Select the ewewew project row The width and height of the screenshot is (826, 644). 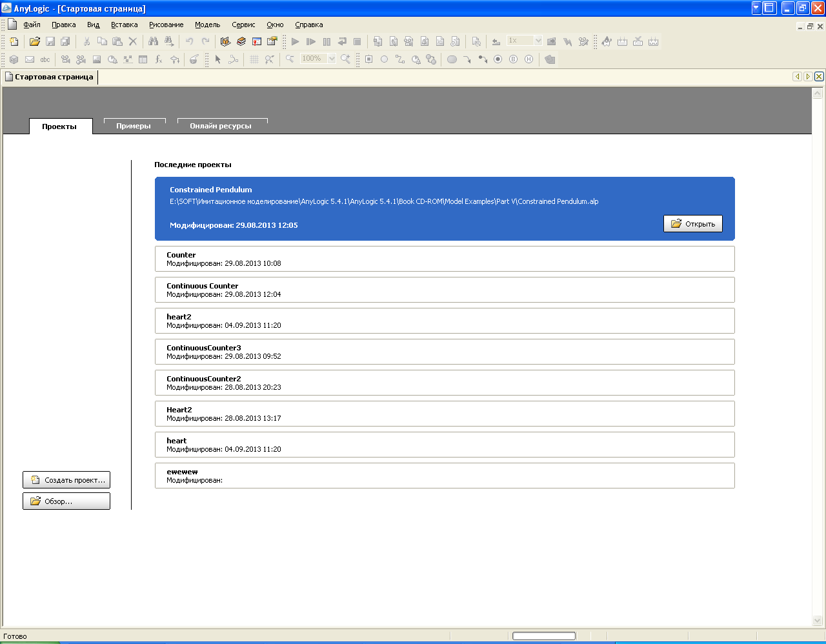coord(445,476)
